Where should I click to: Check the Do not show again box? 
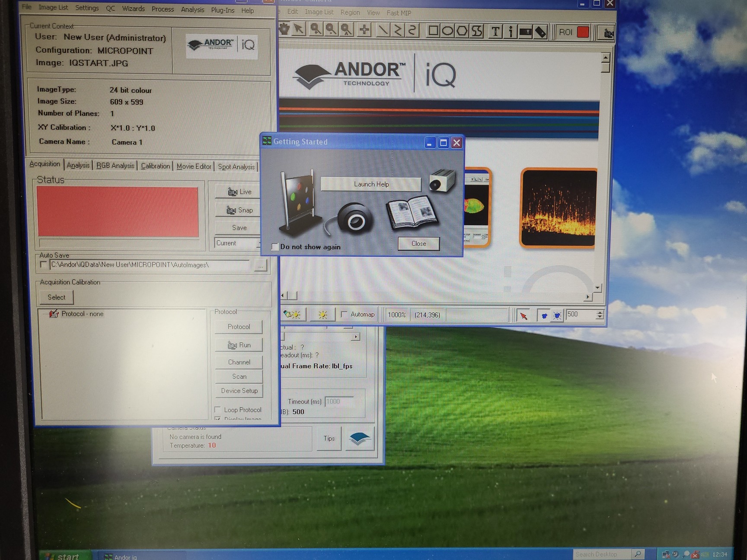click(x=275, y=247)
